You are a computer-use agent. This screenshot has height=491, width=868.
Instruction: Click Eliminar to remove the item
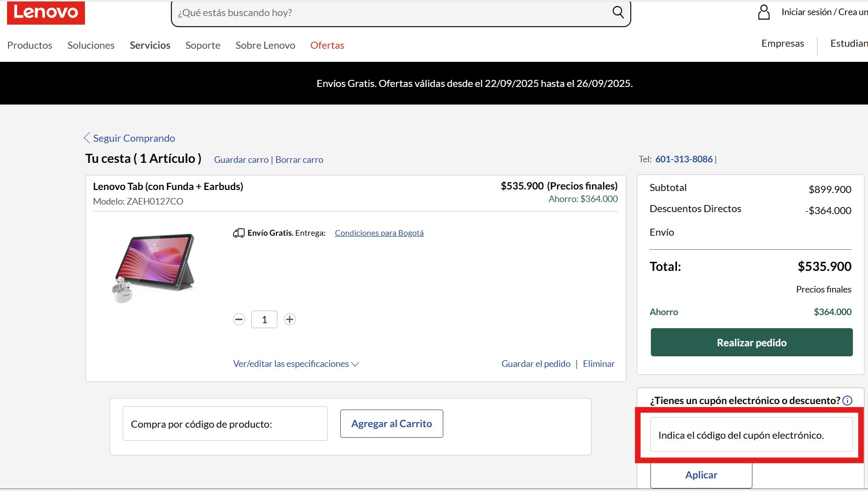[x=599, y=364]
